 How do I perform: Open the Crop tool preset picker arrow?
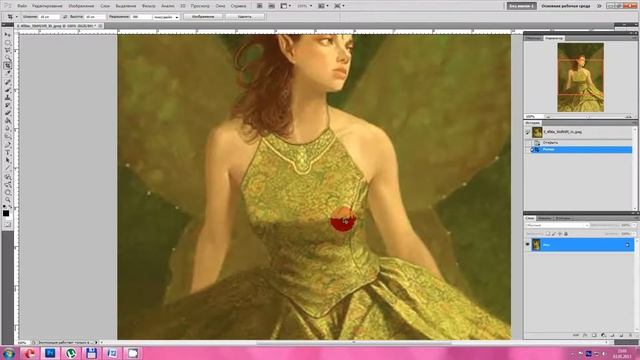tap(16, 17)
